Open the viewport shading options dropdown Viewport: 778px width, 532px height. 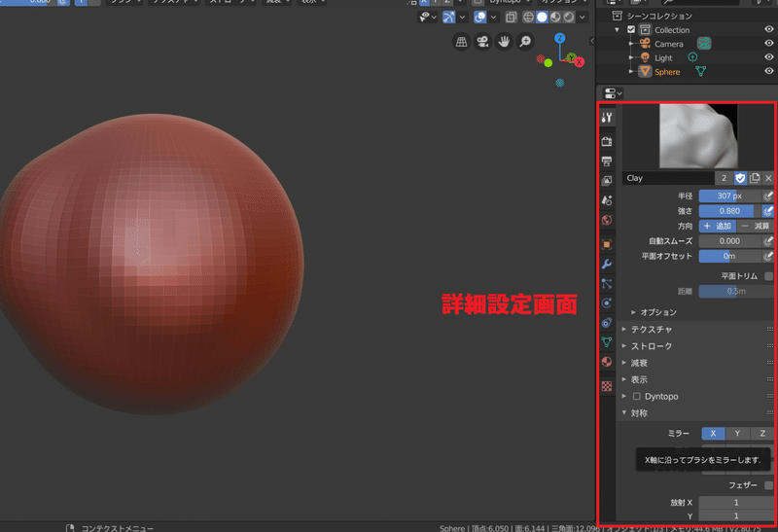pos(582,18)
